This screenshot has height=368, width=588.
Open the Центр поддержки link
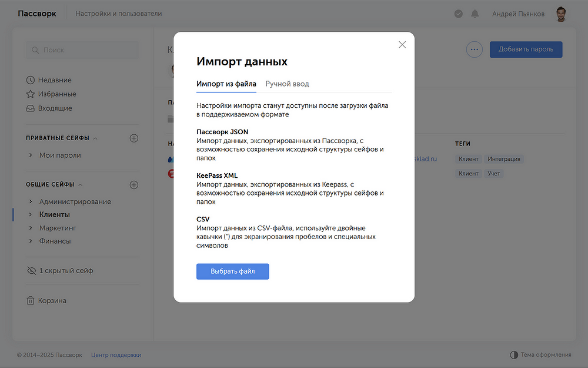116,355
